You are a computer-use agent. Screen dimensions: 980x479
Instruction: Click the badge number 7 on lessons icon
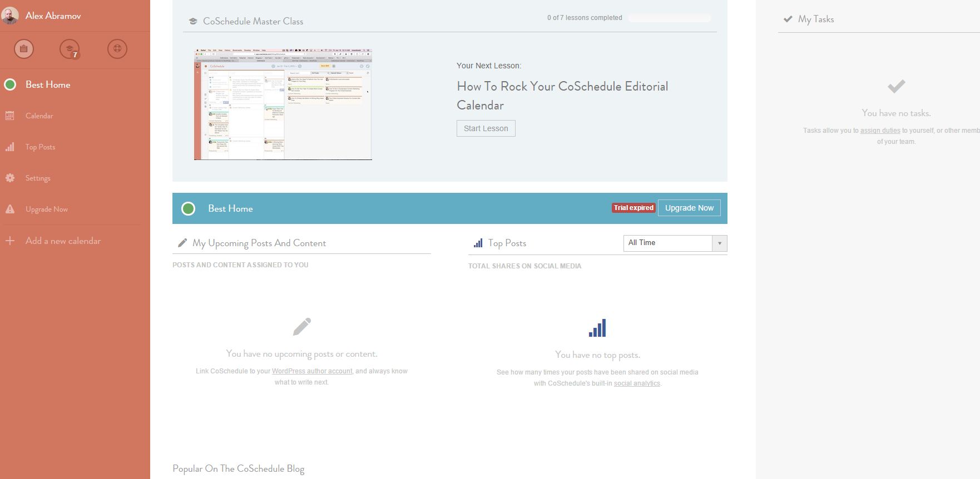tap(75, 54)
